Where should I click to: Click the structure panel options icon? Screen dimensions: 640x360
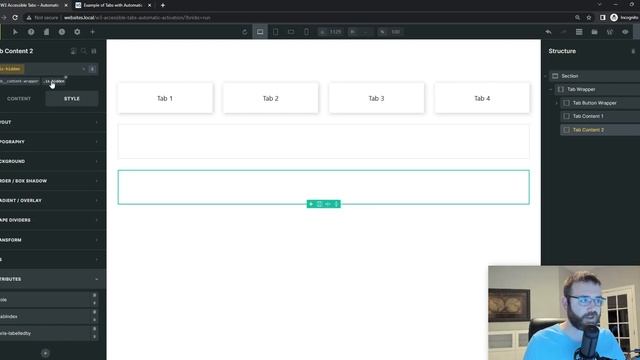coord(633,51)
